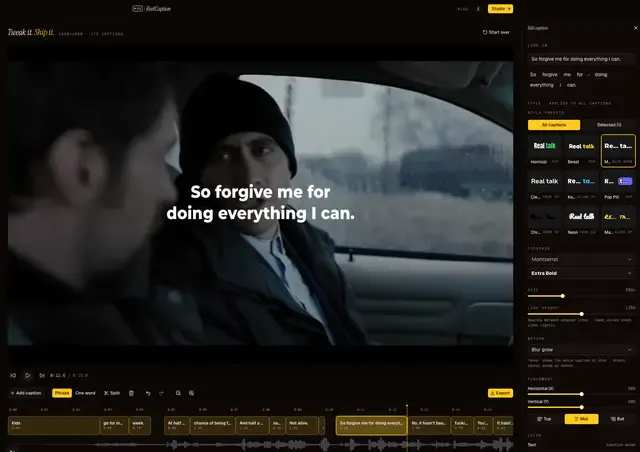Switch to One word mode

[85, 393]
